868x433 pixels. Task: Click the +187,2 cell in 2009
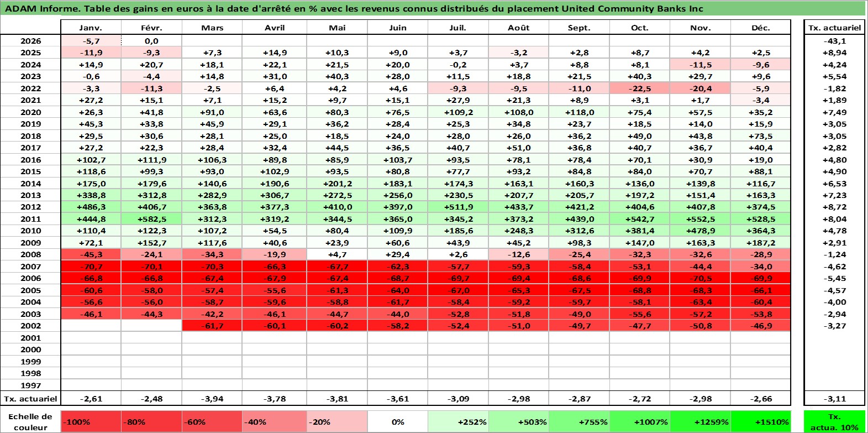point(761,243)
